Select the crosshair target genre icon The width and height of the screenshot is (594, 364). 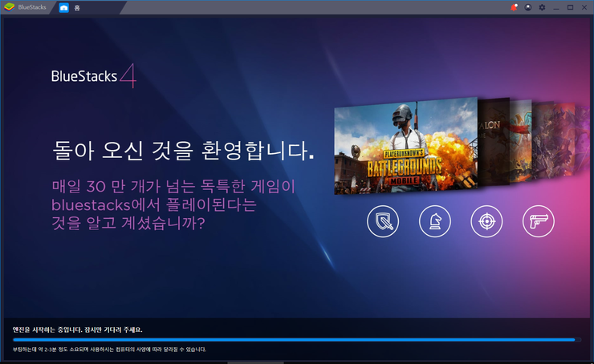click(486, 221)
